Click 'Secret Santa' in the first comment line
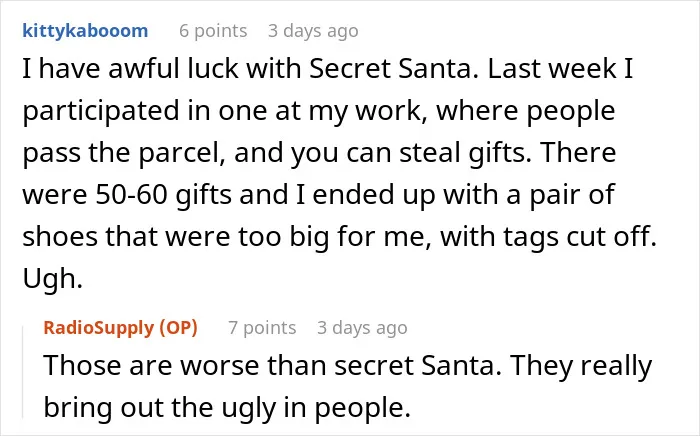 390,69
